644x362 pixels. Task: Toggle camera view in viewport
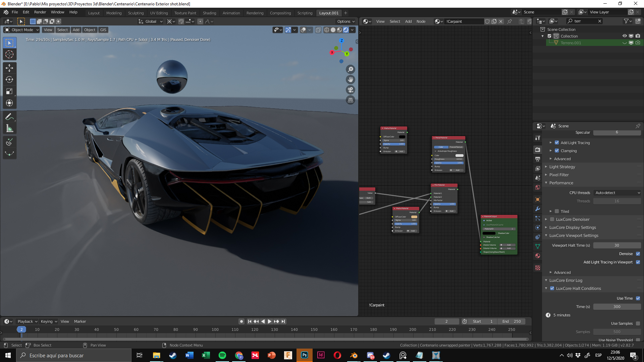(x=351, y=90)
